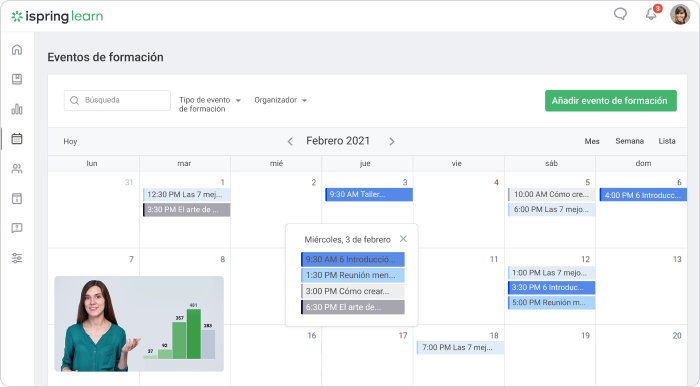700x387 pixels.
Task: Open the courses book icon in sidebar
Action: pos(17,79)
